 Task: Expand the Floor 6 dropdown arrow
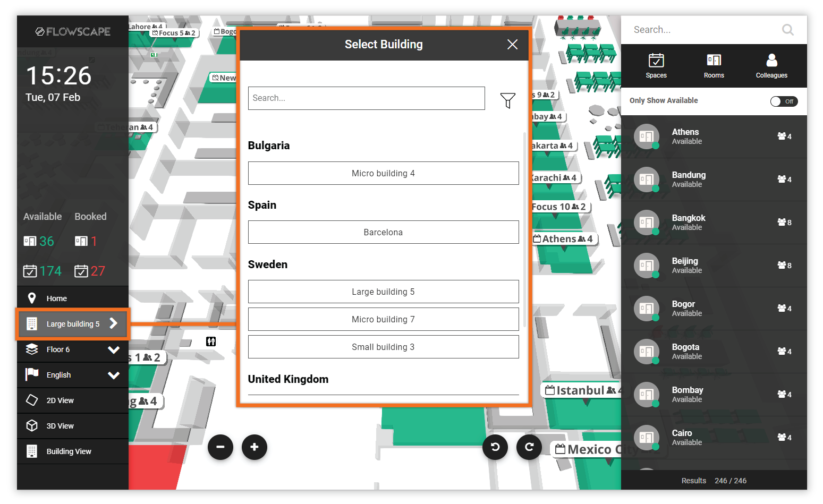click(114, 349)
